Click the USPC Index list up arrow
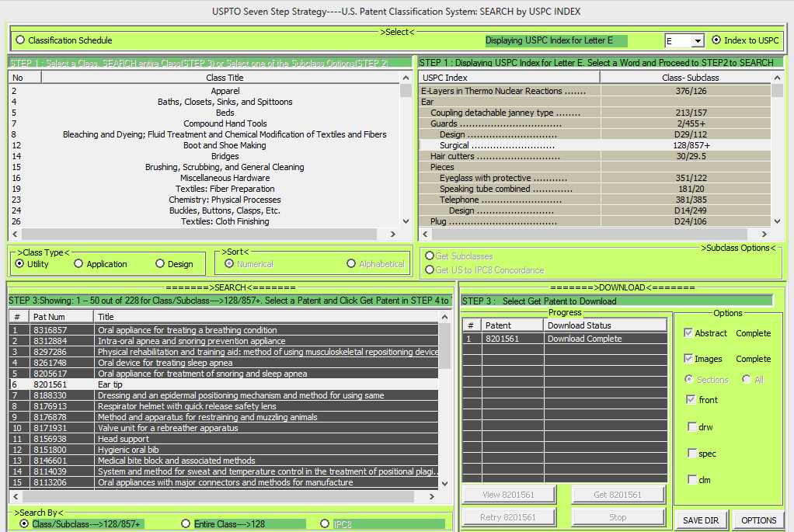This screenshot has height=532, width=794. tap(777, 78)
